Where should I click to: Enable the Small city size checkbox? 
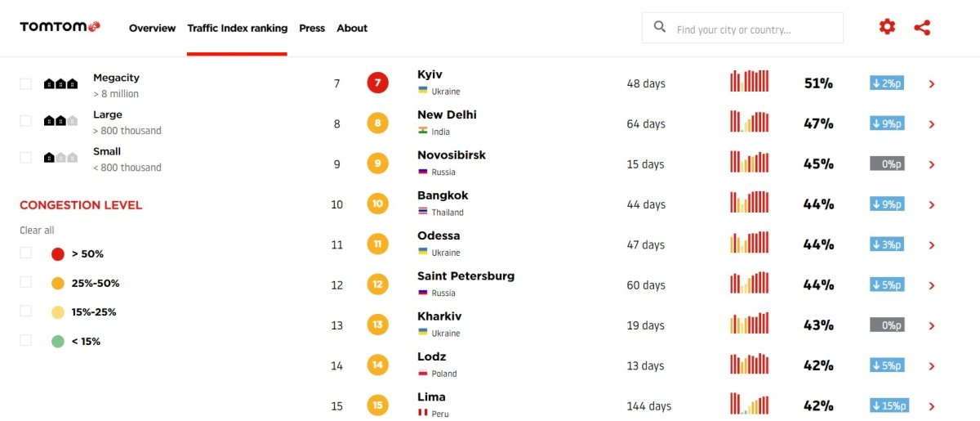pos(25,157)
